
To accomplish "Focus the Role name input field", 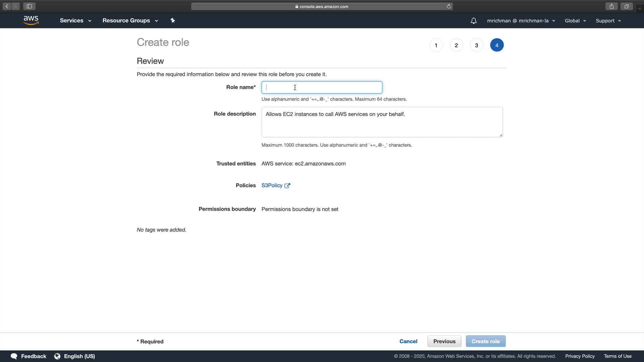I will (x=322, y=87).
